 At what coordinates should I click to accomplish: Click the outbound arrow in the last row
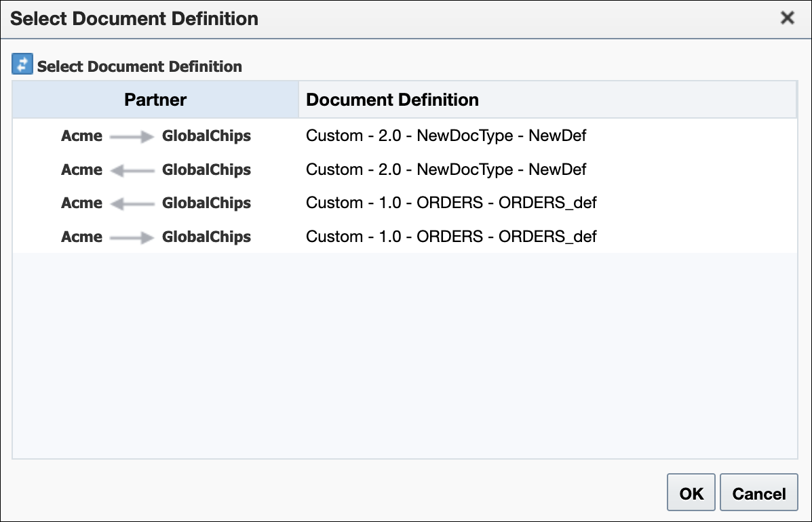pos(132,237)
